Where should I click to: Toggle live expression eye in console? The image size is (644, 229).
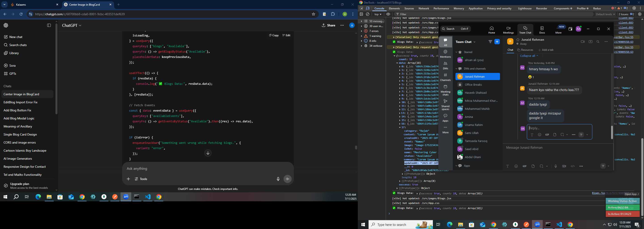(x=388, y=14)
